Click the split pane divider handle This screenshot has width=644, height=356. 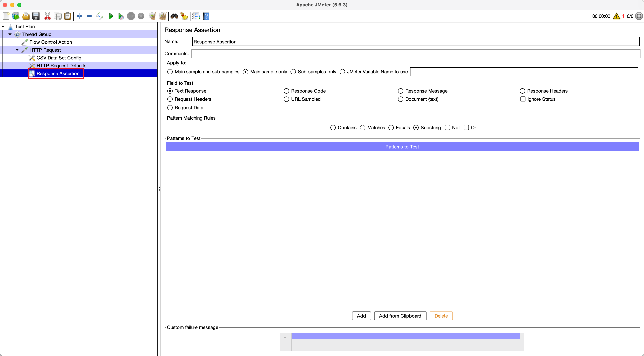(x=159, y=189)
